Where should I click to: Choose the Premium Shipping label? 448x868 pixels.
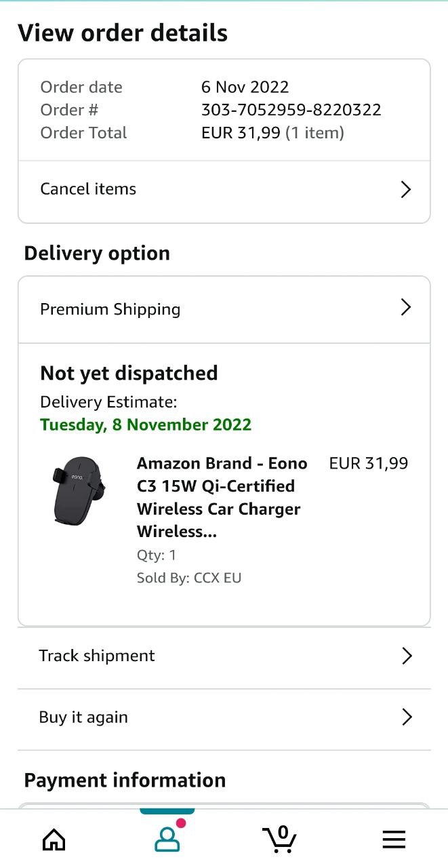click(x=110, y=309)
